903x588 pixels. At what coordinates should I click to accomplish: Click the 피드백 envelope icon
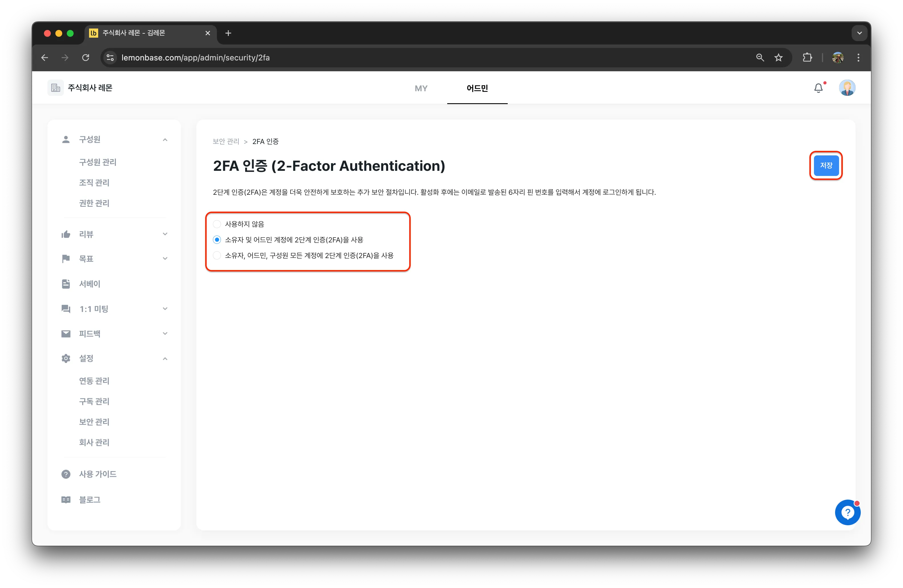pyautogui.click(x=66, y=334)
